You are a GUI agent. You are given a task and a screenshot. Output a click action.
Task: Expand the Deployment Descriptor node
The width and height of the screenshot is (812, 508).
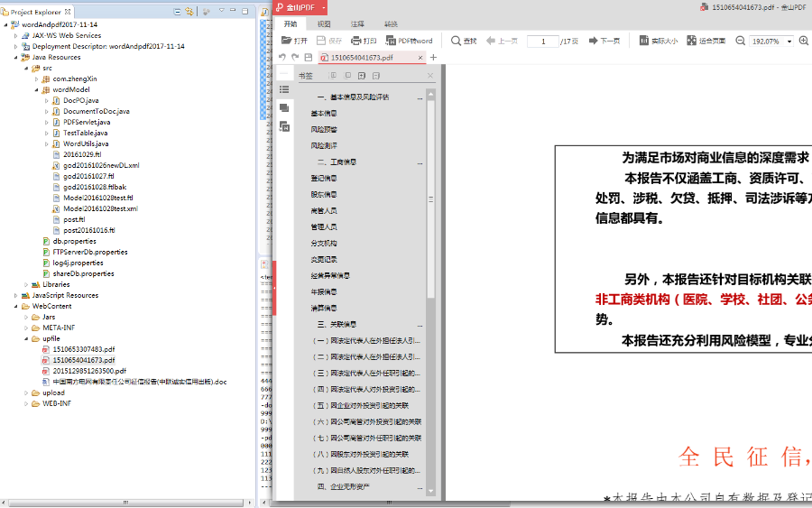tap(16, 46)
